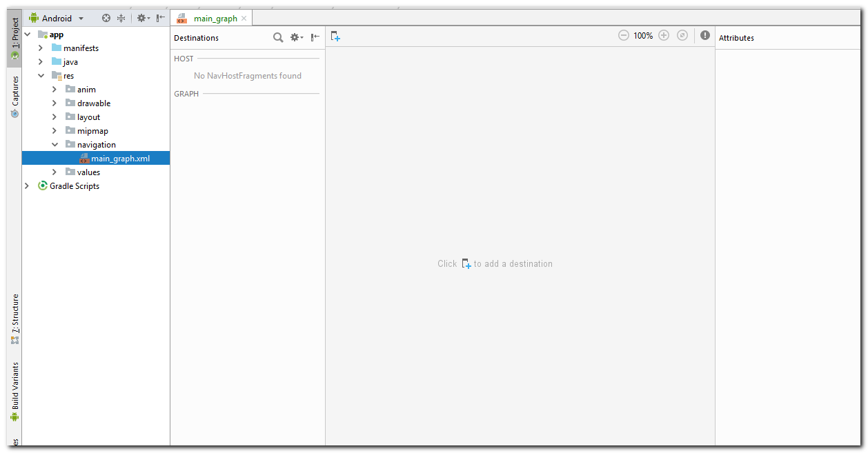Expand Gradle Scripts node
The height and width of the screenshot is (453, 868).
27,186
